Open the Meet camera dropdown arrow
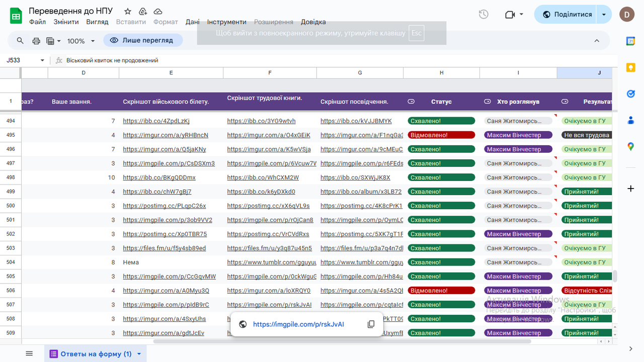Viewport: 644px width, 362px height. [521, 15]
